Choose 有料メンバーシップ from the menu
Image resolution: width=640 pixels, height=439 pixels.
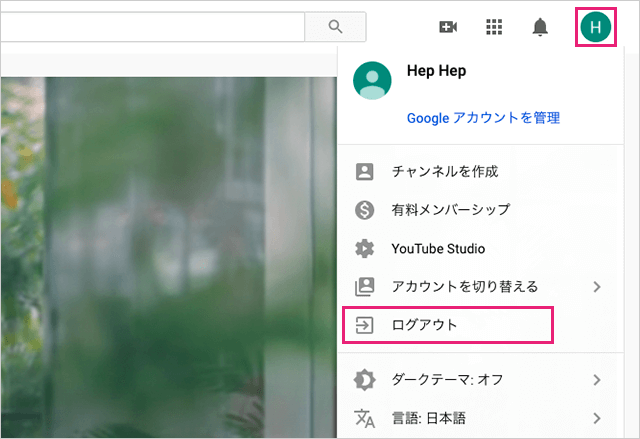point(450,210)
